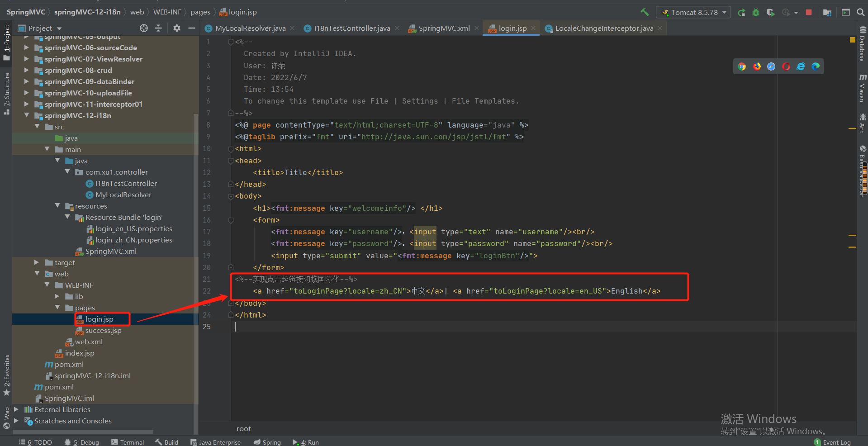Viewport: 868px width, 446px height.
Task: Expand External Libraries node
Action: [x=16, y=409]
